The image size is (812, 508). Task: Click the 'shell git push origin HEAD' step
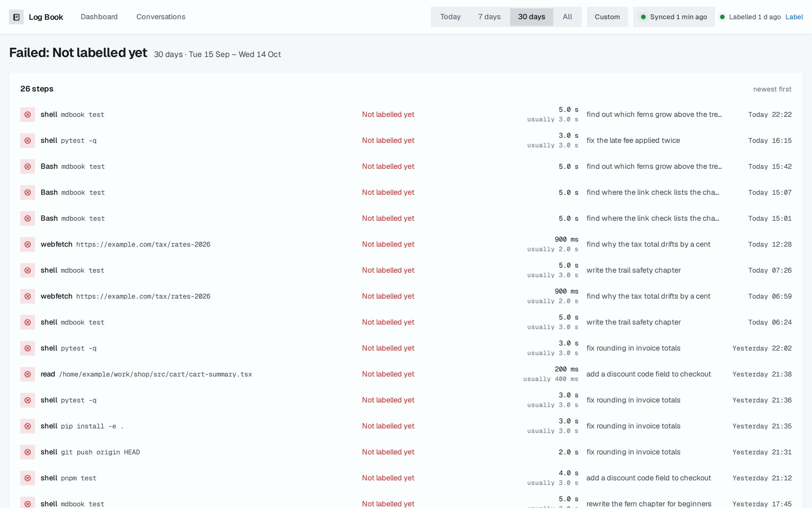coord(90,452)
